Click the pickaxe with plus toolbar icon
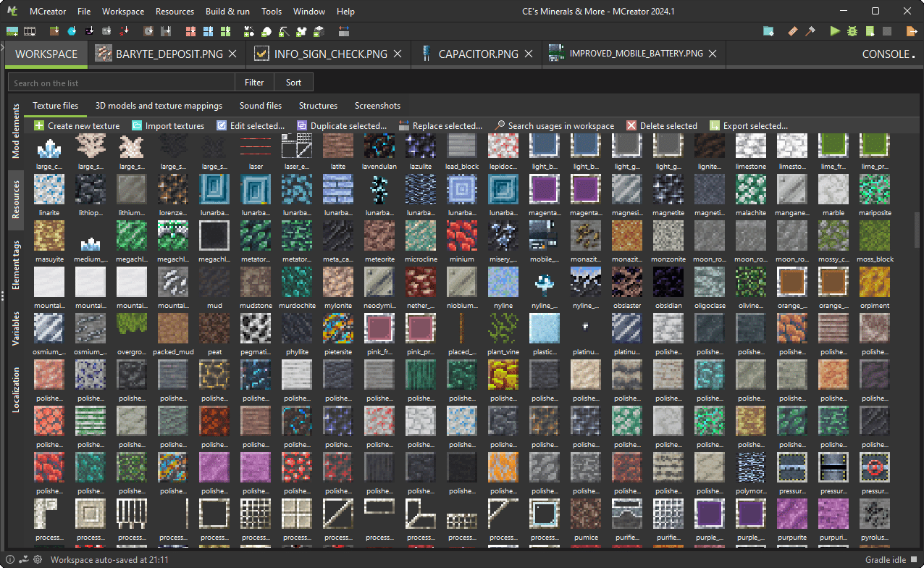The height and width of the screenshot is (568, 924). tap(285, 31)
